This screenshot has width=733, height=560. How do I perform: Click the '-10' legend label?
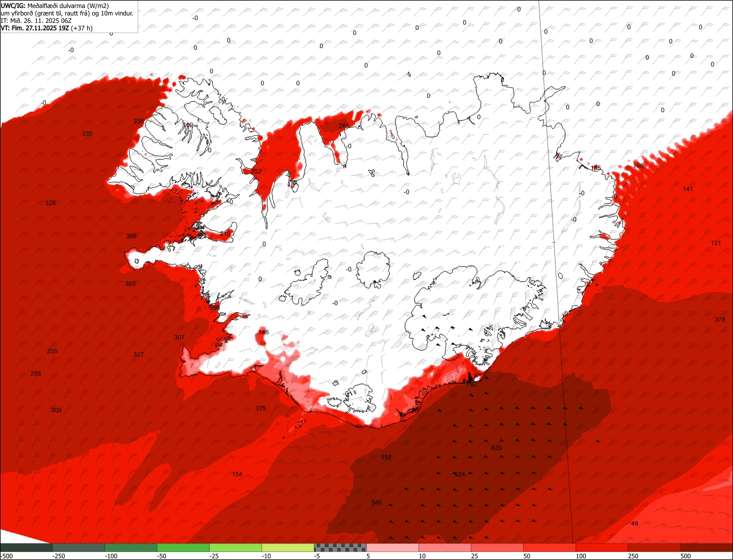pos(267,556)
